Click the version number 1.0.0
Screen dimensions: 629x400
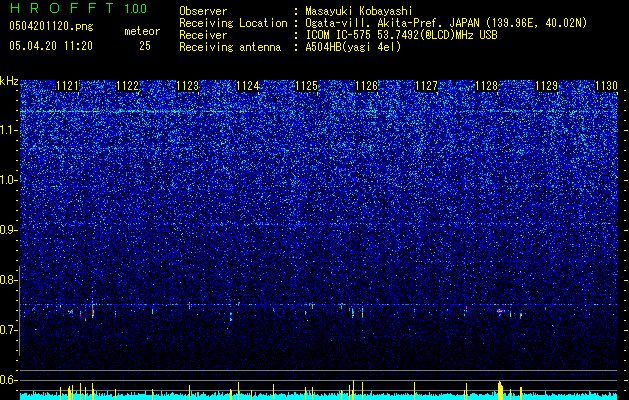(x=136, y=8)
